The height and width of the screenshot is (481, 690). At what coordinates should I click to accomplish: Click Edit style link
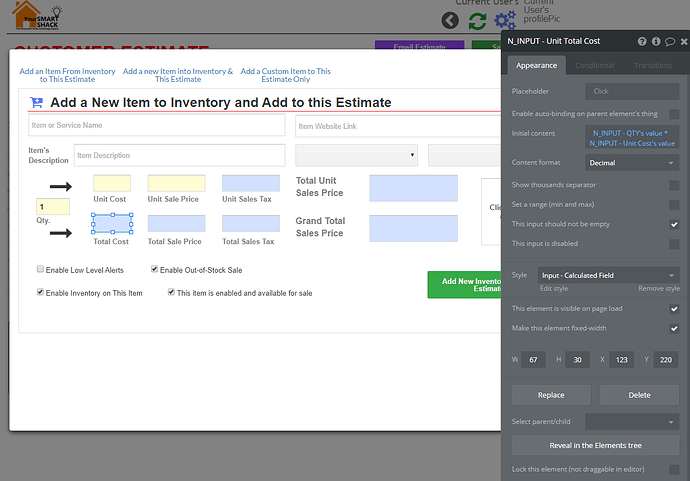point(554,289)
